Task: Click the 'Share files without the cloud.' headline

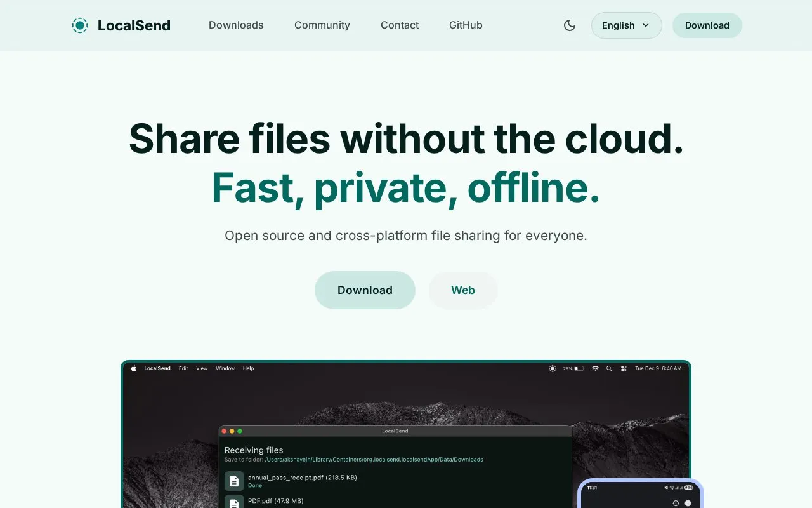Action: (406, 138)
